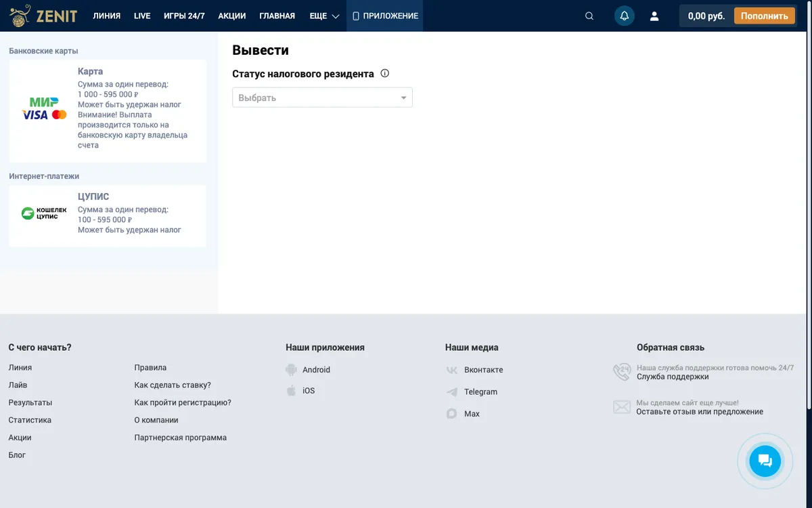Click the feedback envelope icon
Viewport: 812px width, 508px height.
pos(621,407)
